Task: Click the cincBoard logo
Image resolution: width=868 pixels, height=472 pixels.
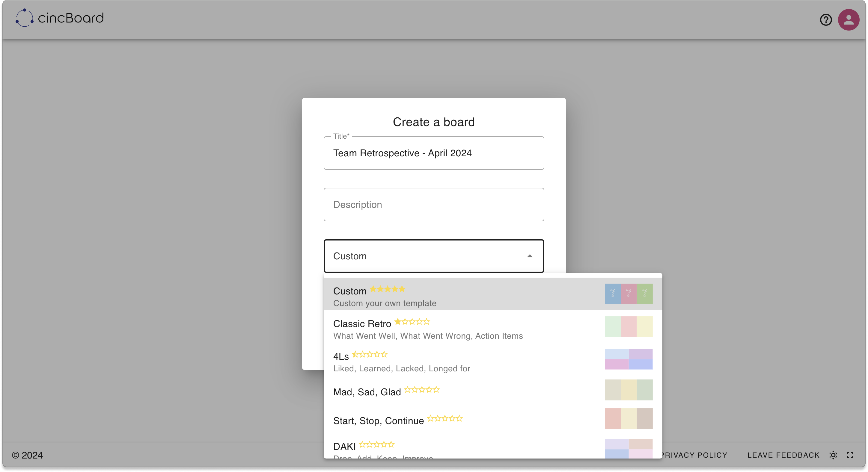Action: (60, 18)
